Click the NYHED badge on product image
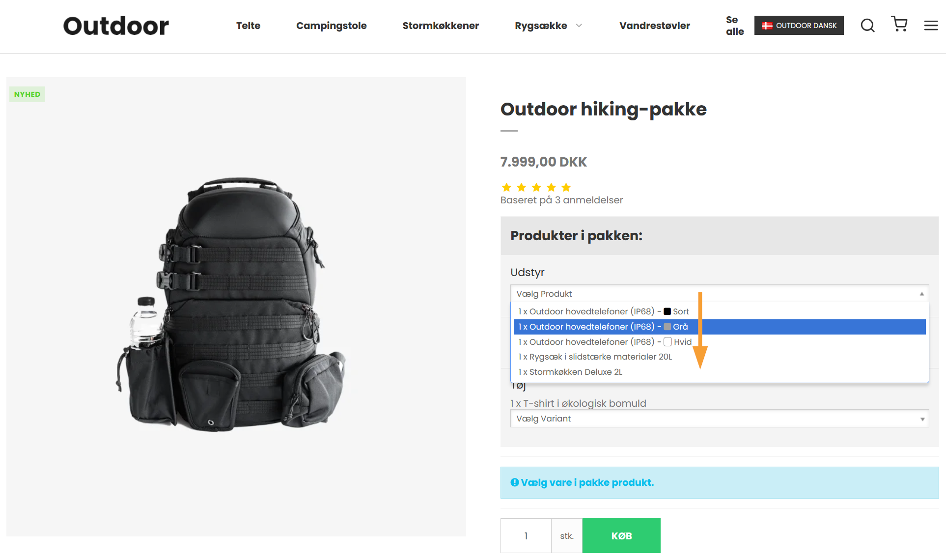The image size is (946, 560). click(x=27, y=94)
